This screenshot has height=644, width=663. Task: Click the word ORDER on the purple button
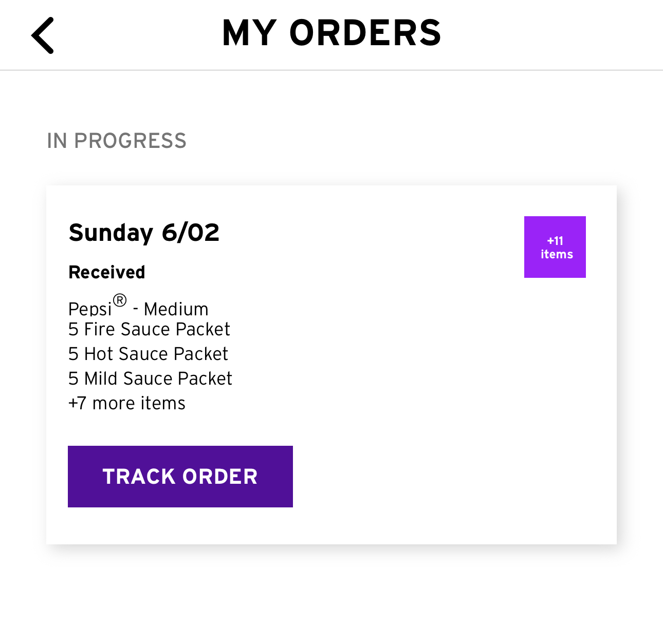coord(220,477)
